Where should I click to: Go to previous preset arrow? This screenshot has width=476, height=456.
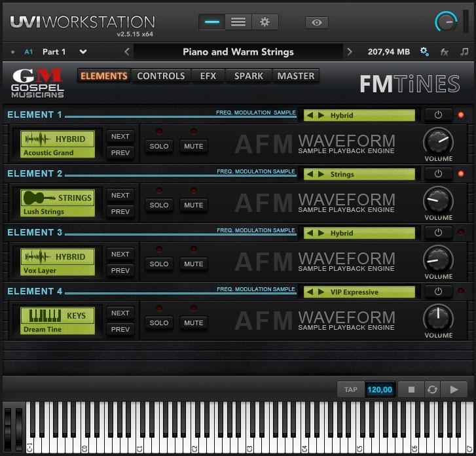pyautogui.click(x=127, y=52)
